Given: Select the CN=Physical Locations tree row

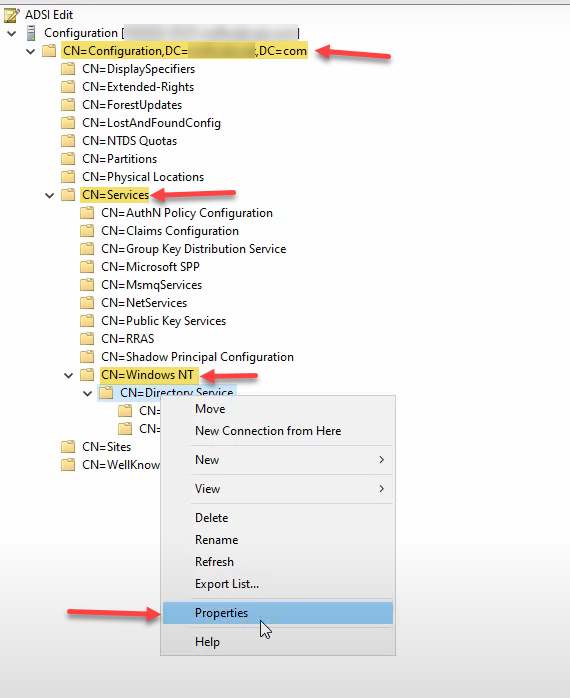Looking at the screenshot, I should click(x=143, y=177).
